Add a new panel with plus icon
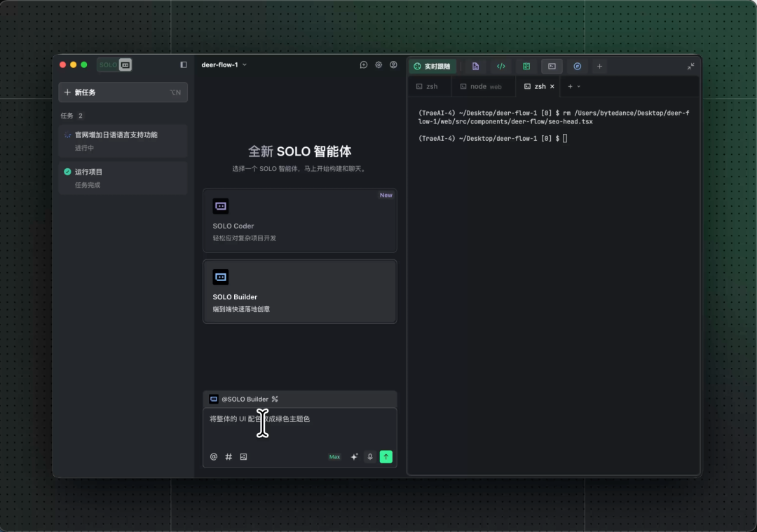The width and height of the screenshot is (757, 532). [599, 66]
